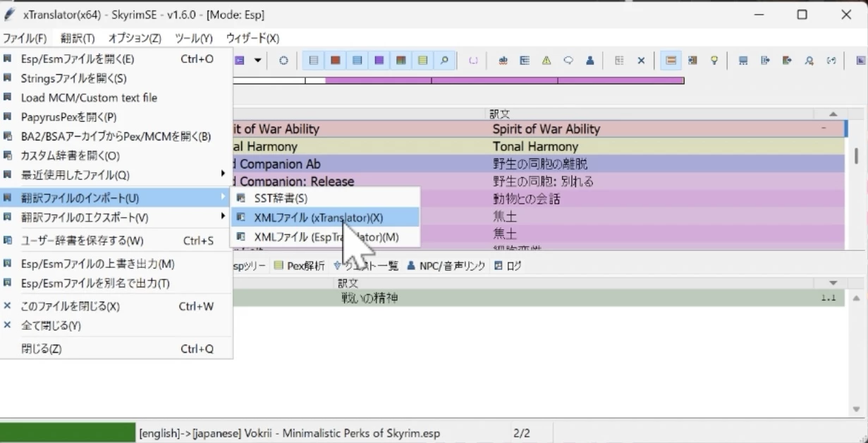868x443 pixels.
Task: Expand the 翻訳ファイルのエクスポート(V) submenu
Action: (x=116, y=217)
